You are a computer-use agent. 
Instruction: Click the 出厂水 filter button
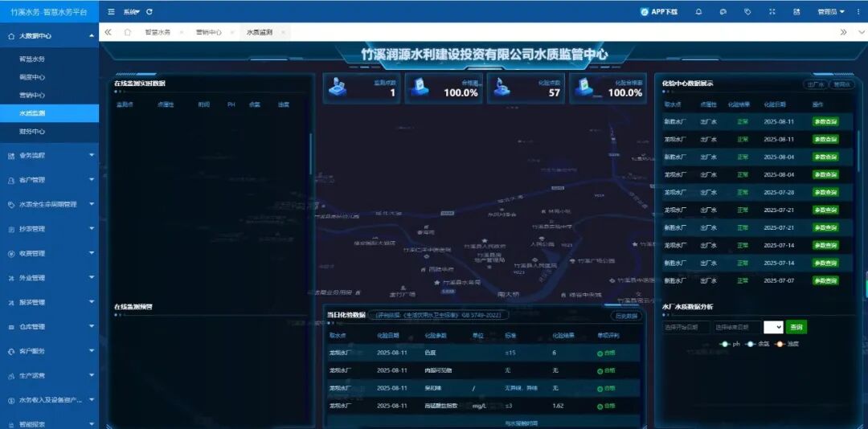coord(816,84)
